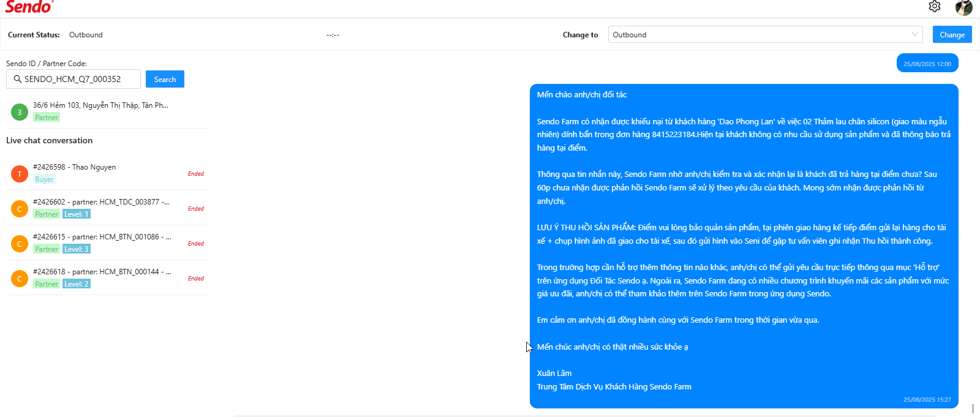This screenshot has width=980, height=417.
Task: Open chat #2426618 partner HCM_BTN_000144
Action: (107, 278)
